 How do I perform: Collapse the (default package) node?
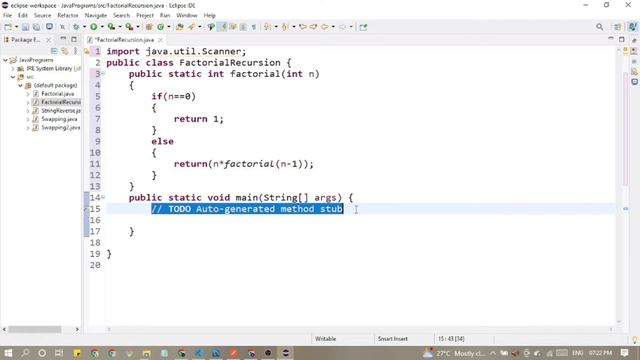coord(20,86)
